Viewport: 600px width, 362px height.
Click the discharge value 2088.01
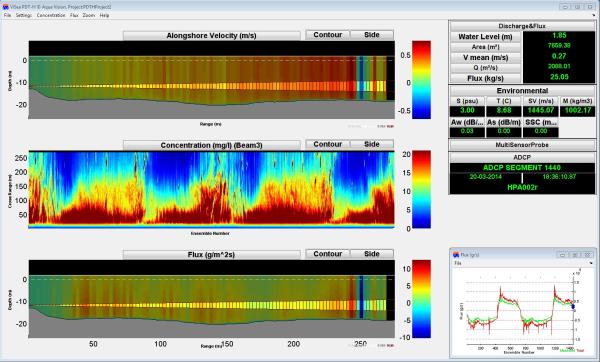point(559,66)
